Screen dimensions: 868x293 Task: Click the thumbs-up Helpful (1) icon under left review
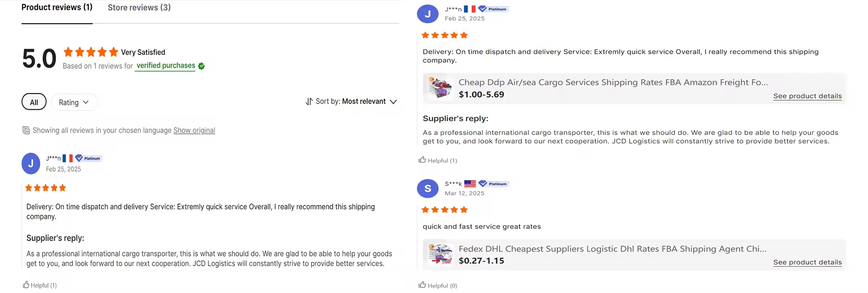(26, 285)
